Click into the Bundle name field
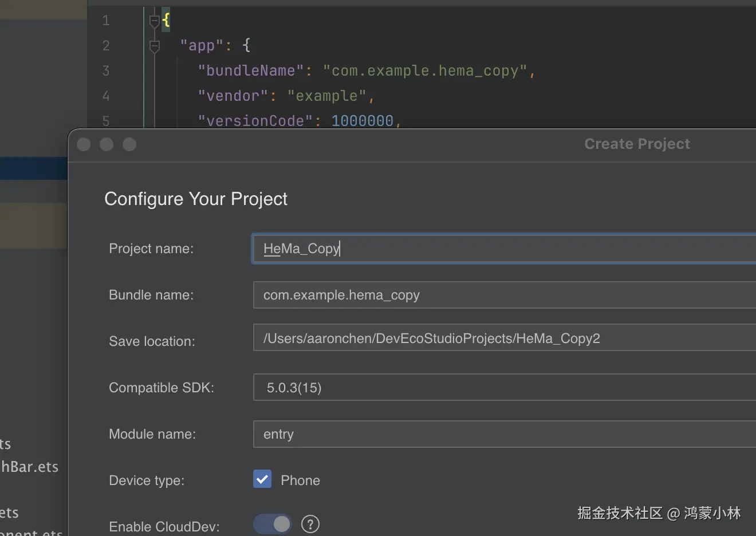756x536 pixels. (x=504, y=295)
